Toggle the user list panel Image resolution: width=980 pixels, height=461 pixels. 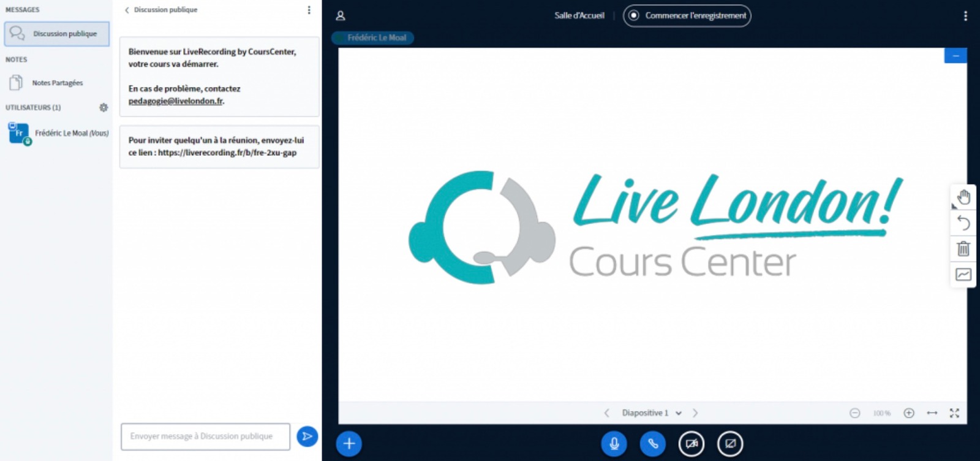(x=341, y=16)
